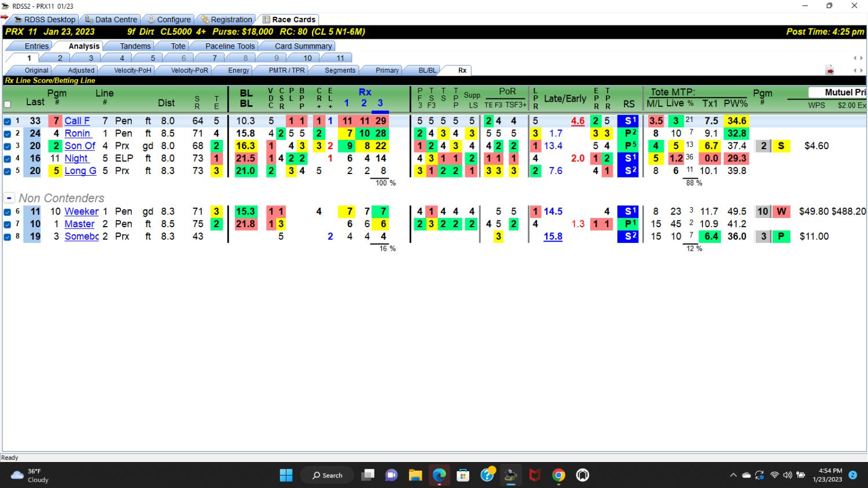
Task: Toggle the Long G row checkbox
Action: (x=8, y=171)
